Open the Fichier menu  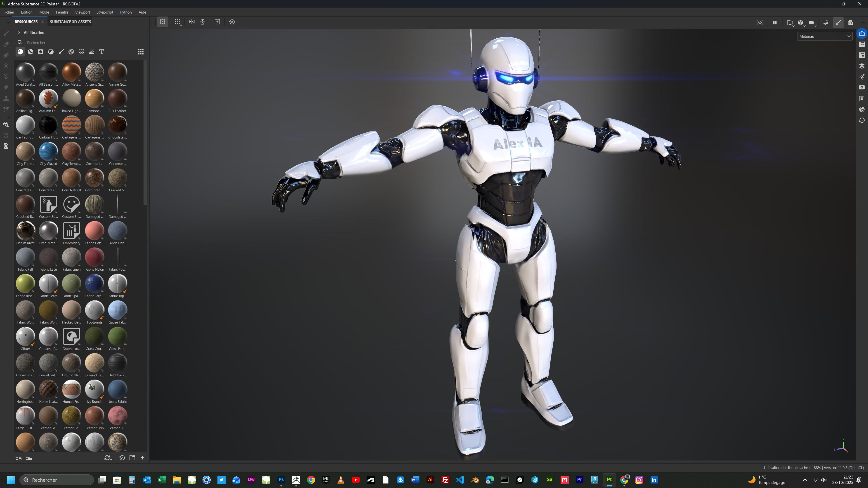point(9,12)
